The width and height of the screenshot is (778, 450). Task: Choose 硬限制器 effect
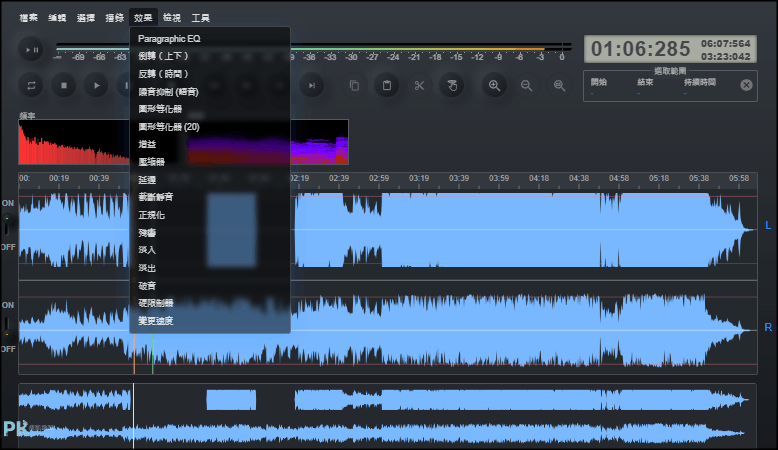(x=210, y=303)
